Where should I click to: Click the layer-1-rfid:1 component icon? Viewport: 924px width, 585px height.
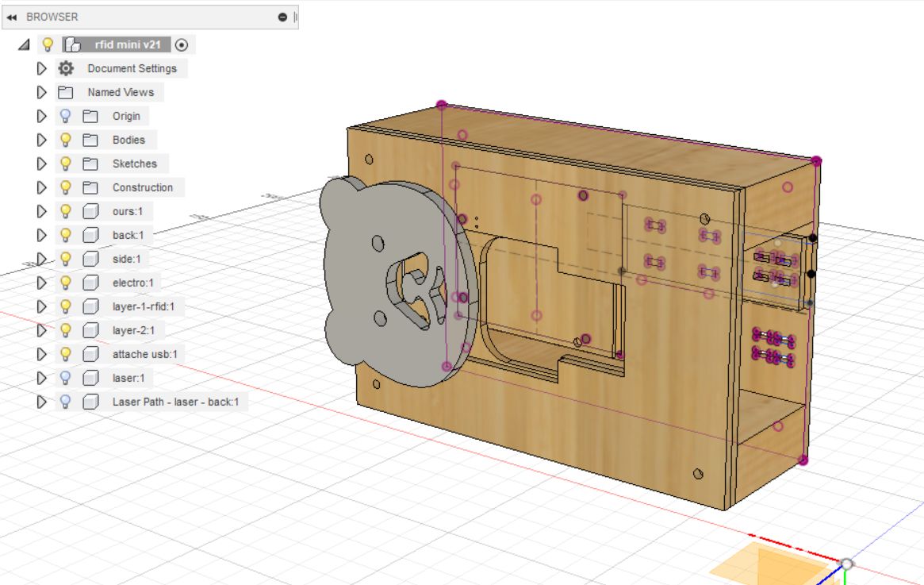point(90,306)
